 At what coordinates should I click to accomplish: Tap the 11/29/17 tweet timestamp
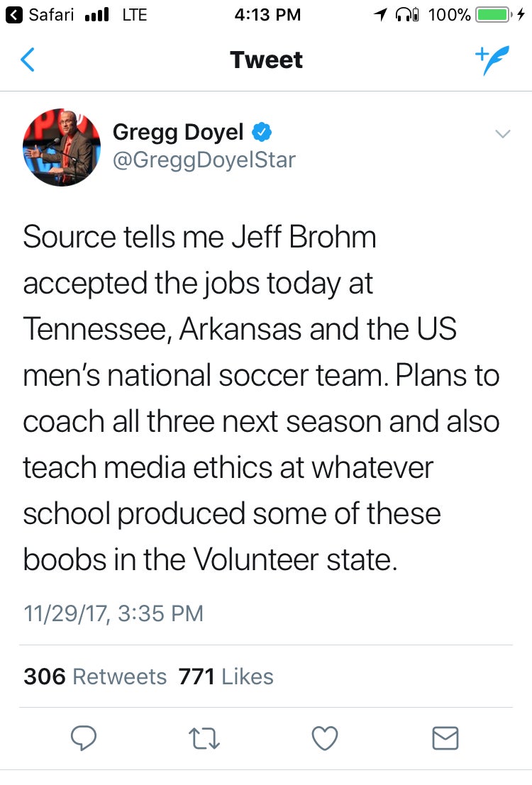pyautogui.click(x=113, y=613)
